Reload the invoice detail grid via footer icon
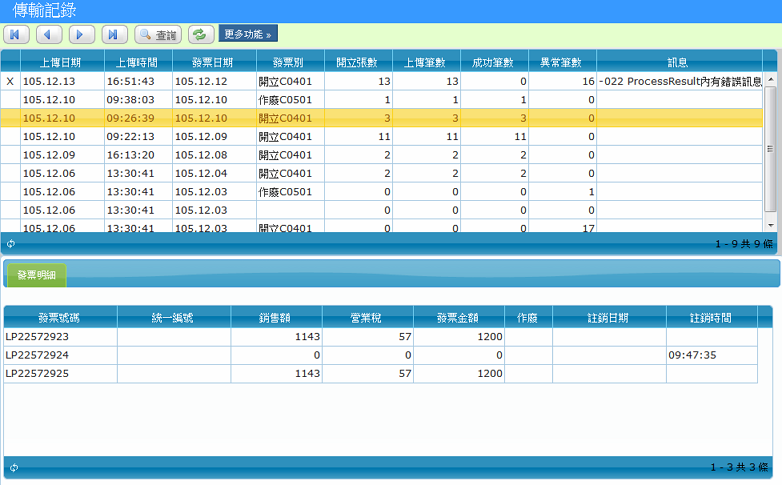This screenshot has height=485, width=782. pos(11,467)
